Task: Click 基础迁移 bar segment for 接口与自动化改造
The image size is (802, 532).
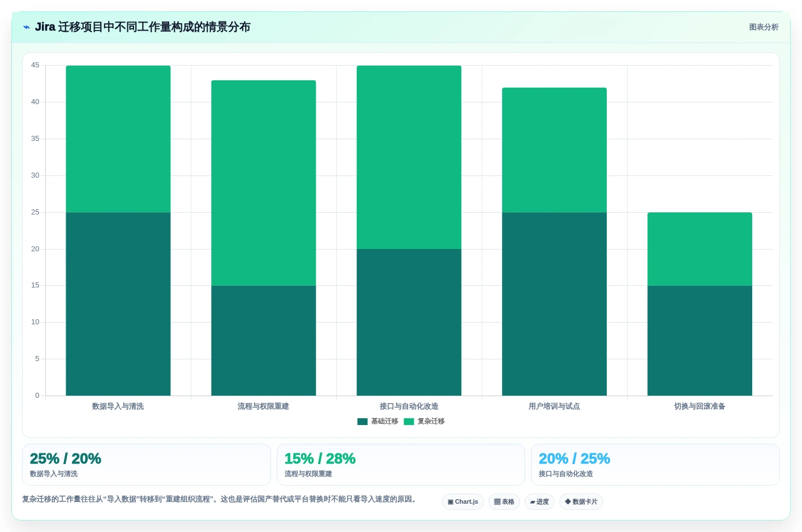Action: (409, 322)
